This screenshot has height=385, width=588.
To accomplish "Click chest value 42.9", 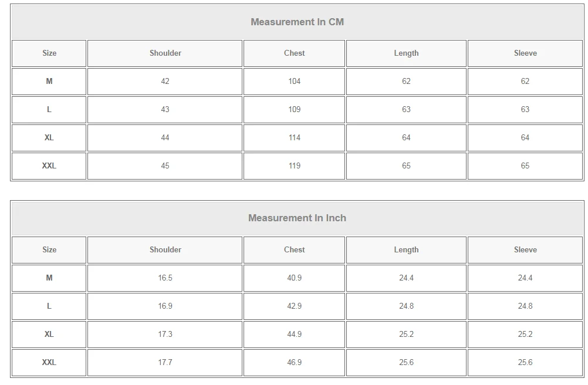I will click(294, 306).
